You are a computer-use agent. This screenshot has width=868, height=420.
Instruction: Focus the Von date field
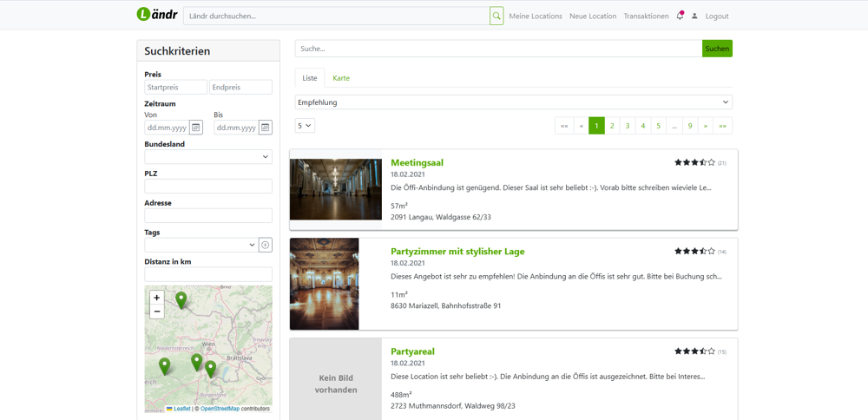[167, 128]
